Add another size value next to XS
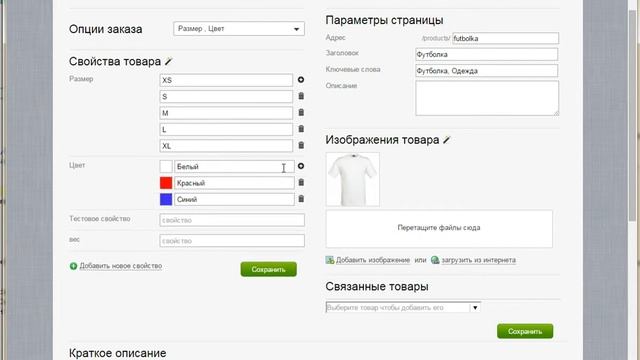 [x=301, y=80]
